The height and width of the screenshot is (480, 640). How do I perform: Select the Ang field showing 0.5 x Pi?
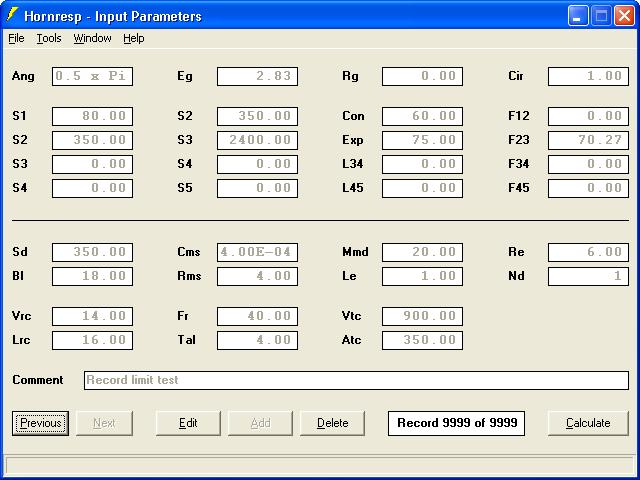[92, 76]
